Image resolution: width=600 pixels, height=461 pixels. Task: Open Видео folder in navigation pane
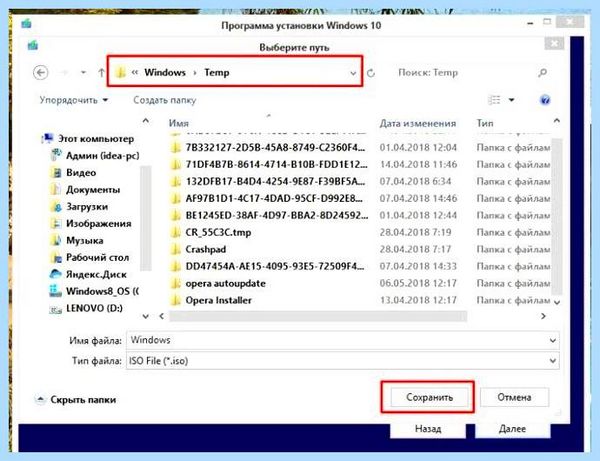tap(73, 173)
